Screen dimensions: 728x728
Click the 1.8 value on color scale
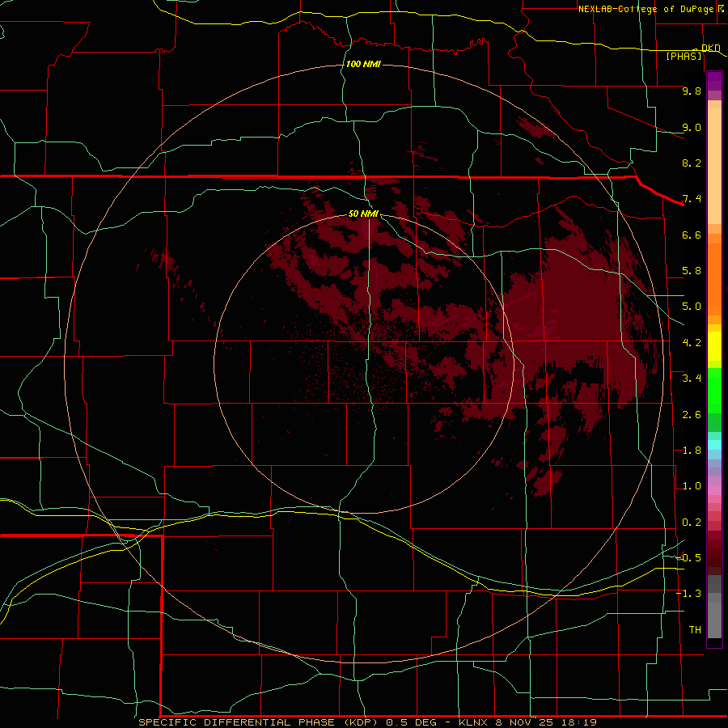pyautogui.click(x=692, y=451)
